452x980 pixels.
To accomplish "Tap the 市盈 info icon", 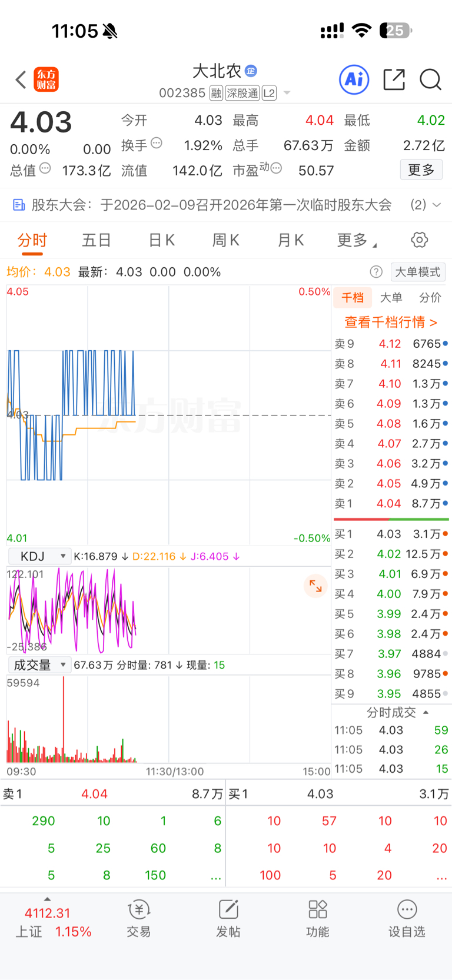I will [276, 168].
